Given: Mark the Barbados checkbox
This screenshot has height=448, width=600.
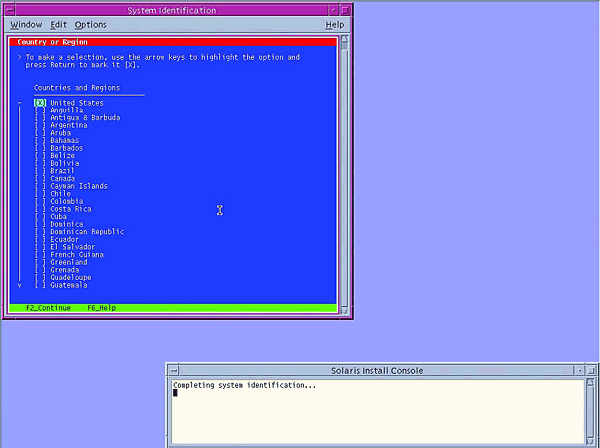Looking at the screenshot, I should pyautogui.click(x=40, y=148).
